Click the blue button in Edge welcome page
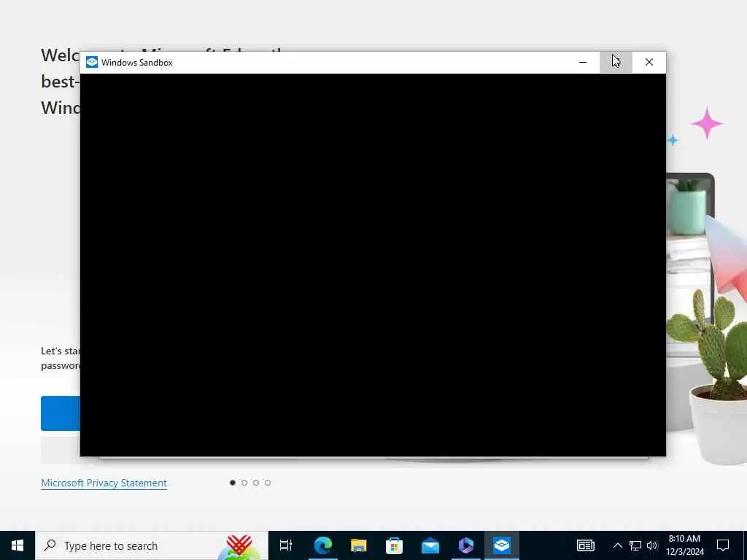Viewport: 747px width, 560px height. click(61, 413)
